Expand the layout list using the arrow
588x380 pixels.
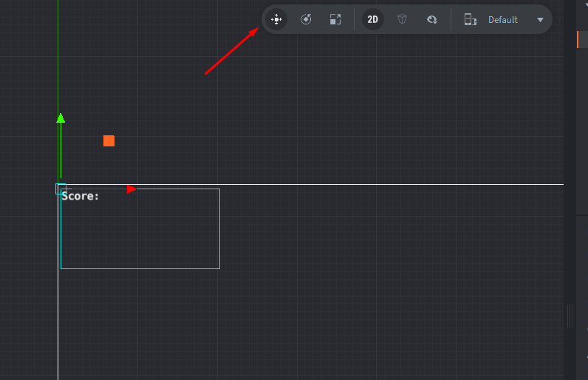point(540,20)
